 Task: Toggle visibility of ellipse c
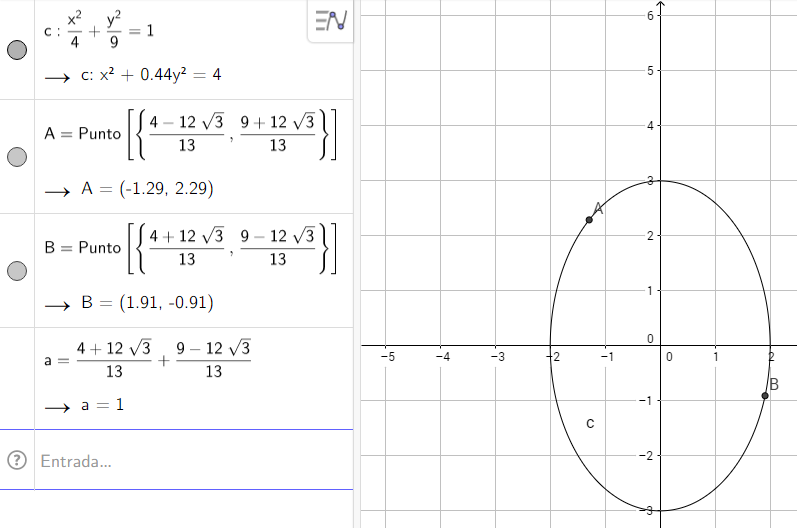click(x=17, y=51)
